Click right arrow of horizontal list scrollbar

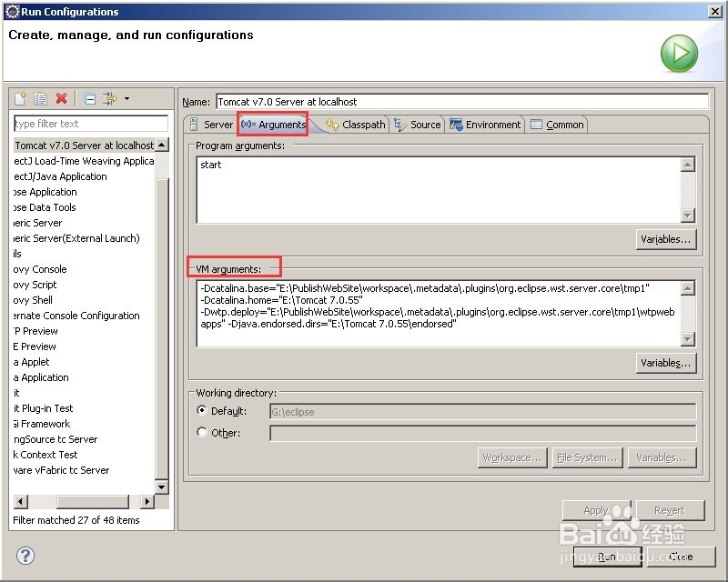[x=147, y=501]
